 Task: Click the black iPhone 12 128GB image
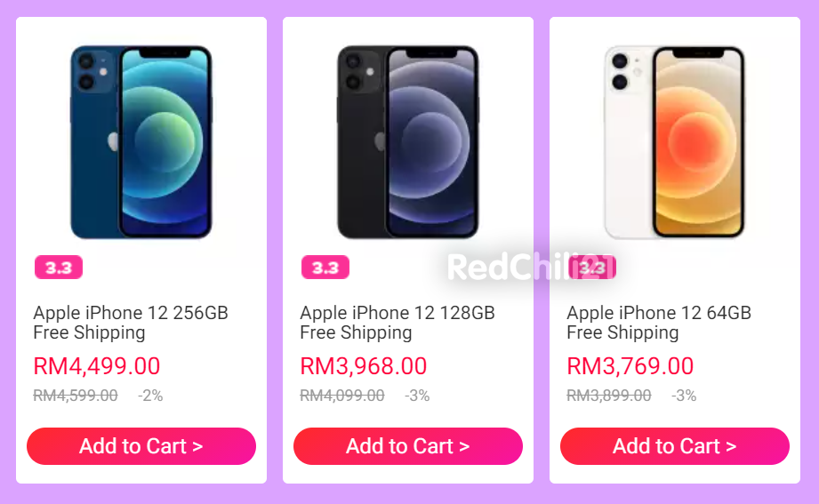pyautogui.click(x=408, y=142)
